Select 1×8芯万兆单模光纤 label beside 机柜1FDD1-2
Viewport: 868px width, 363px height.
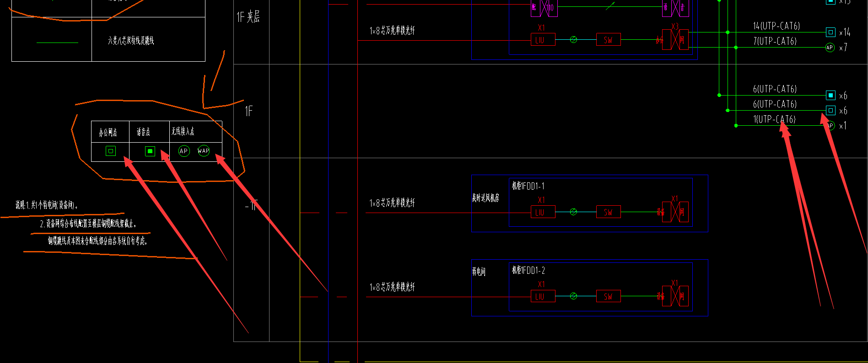pos(392,287)
